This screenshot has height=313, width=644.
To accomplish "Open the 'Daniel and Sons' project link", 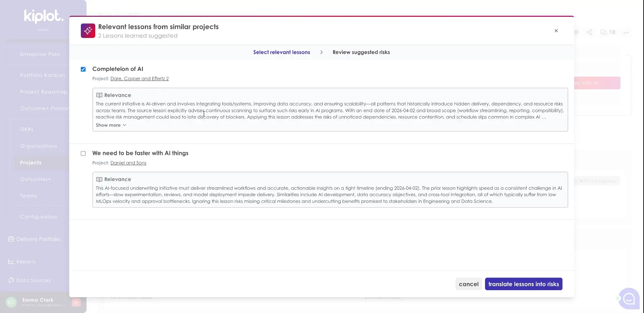I will pos(128,163).
